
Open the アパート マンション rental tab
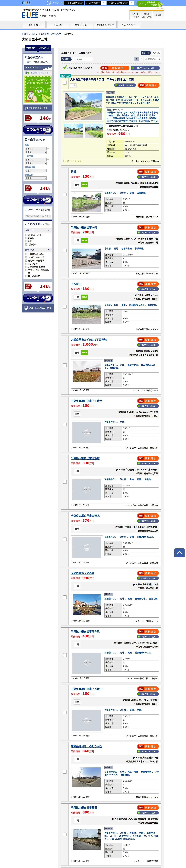point(135,15)
